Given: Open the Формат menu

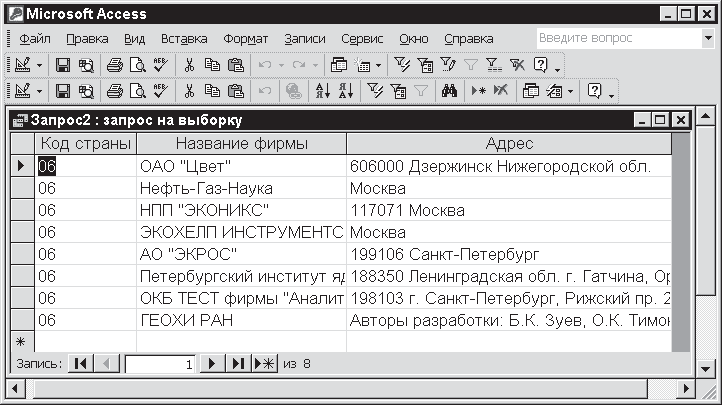Looking at the screenshot, I should tap(245, 39).
